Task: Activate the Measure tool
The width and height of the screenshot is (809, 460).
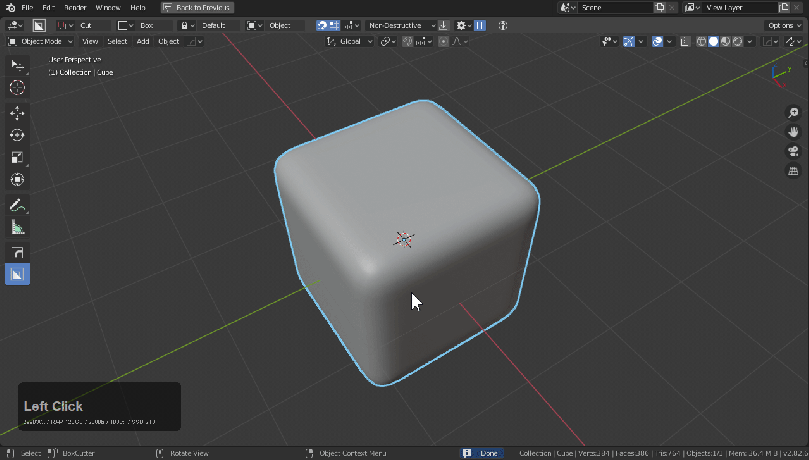Action: click(17, 228)
